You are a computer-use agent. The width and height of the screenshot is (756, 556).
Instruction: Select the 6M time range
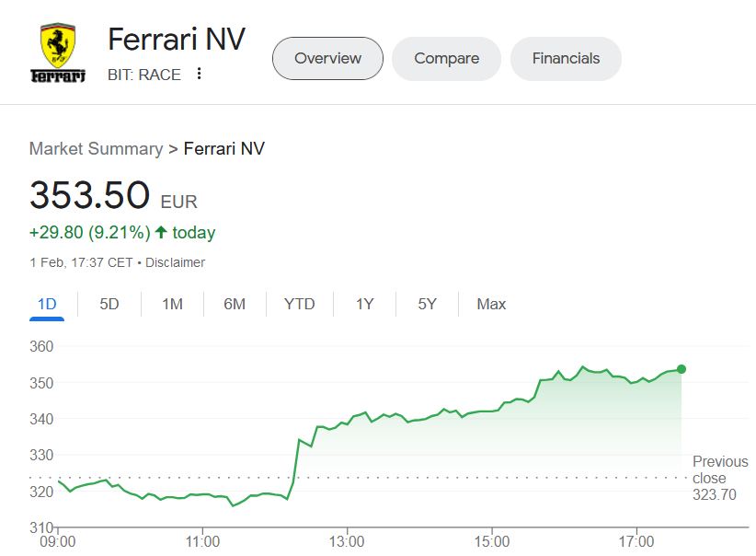(235, 304)
